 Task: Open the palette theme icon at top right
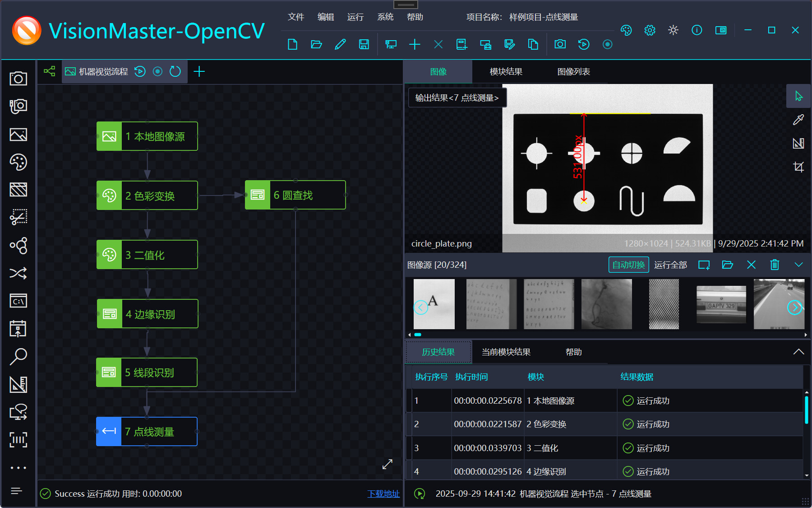click(626, 30)
